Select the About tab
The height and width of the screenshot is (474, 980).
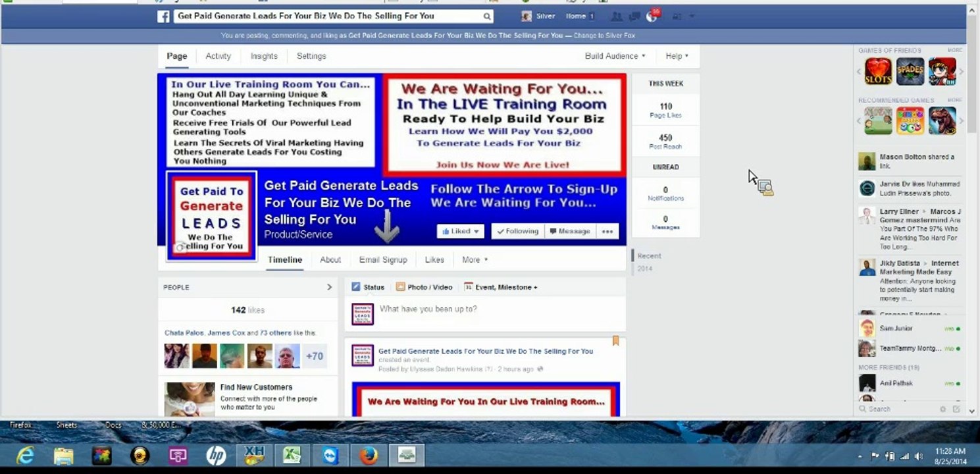click(x=330, y=259)
